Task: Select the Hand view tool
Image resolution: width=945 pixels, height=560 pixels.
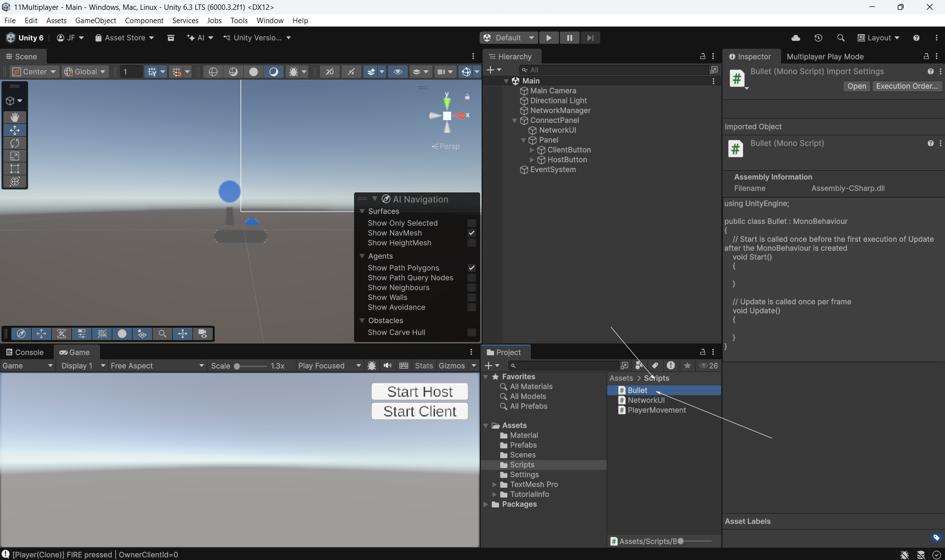Action: [15, 117]
